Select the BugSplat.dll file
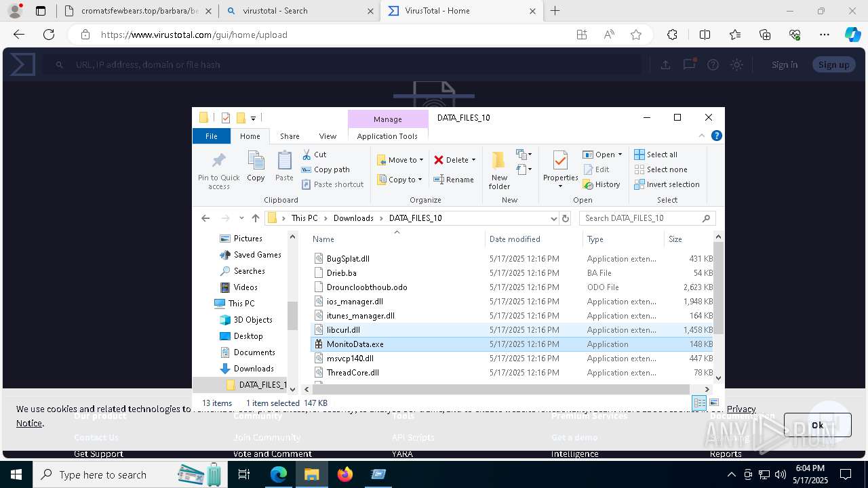This screenshot has height=488, width=868. pos(513,259)
